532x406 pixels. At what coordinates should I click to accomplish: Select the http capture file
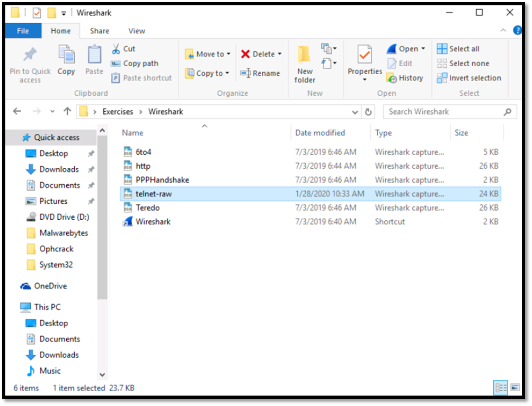click(x=311, y=166)
